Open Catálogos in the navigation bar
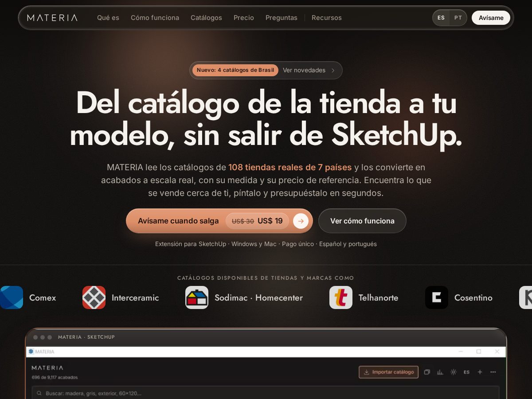The height and width of the screenshot is (399, 532). coord(206,18)
